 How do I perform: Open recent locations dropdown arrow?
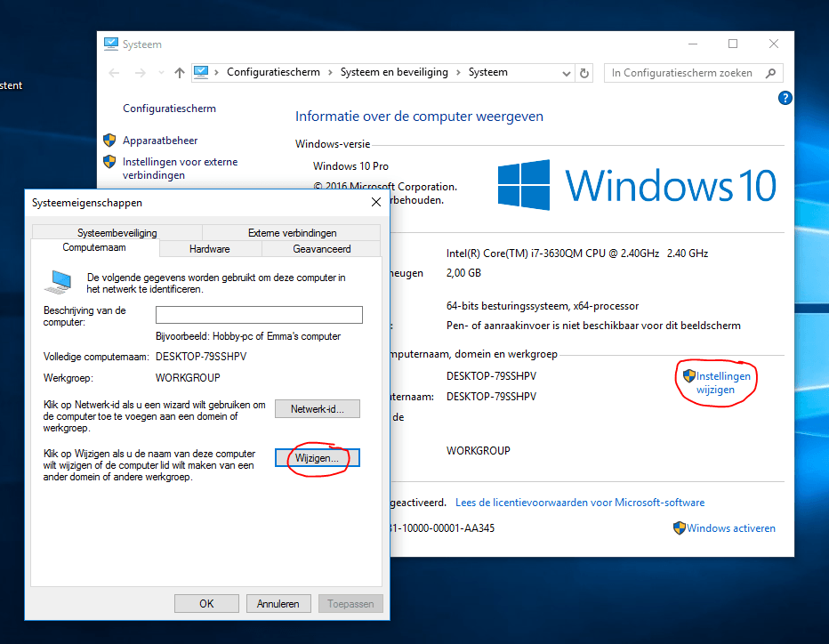[161, 73]
